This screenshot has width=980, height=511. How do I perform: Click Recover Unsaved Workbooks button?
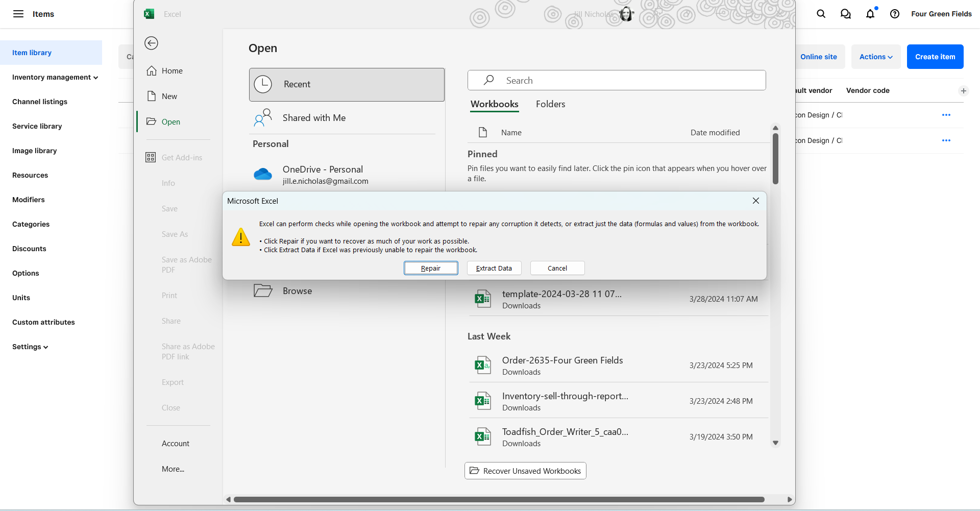525,471
